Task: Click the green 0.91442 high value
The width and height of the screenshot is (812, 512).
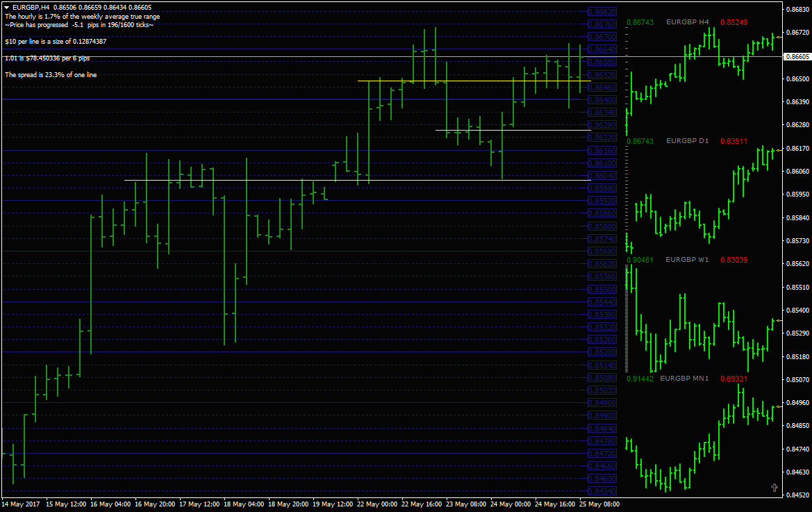Action: 640,379
